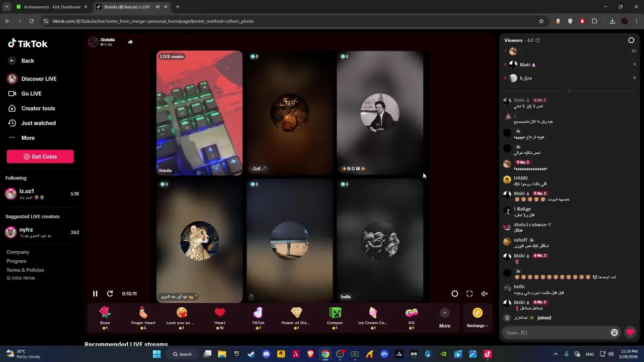Image resolution: width=644 pixels, height=362 pixels.
Task: Open suggested creator nyfrz
Action: pyautogui.click(x=42, y=232)
